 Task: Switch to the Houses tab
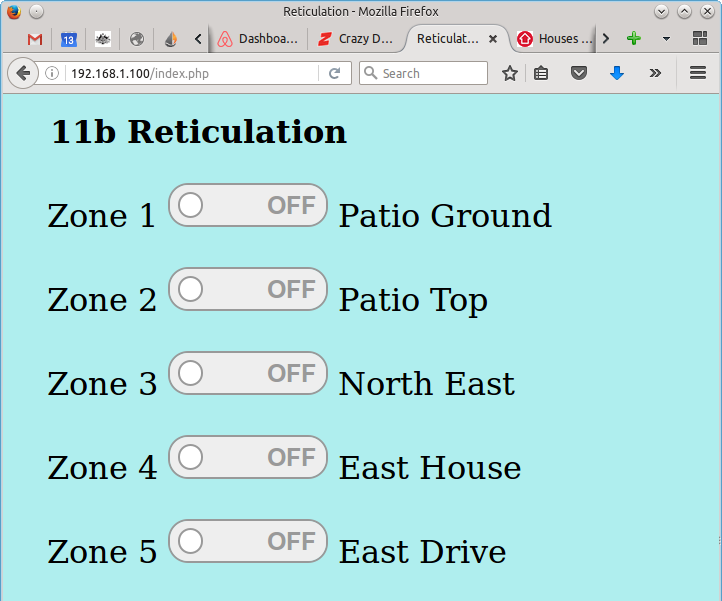coord(554,39)
